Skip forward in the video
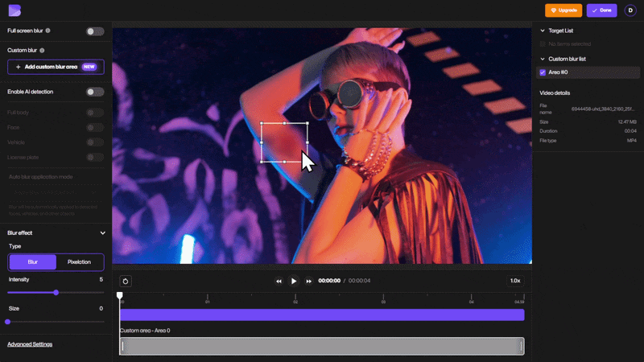This screenshot has height=362, width=644. click(308, 281)
